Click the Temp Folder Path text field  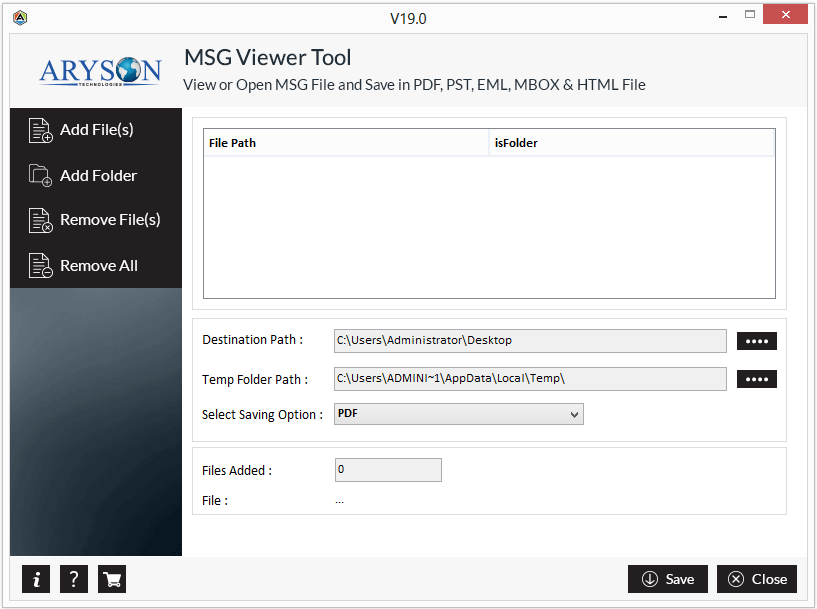click(530, 379)
